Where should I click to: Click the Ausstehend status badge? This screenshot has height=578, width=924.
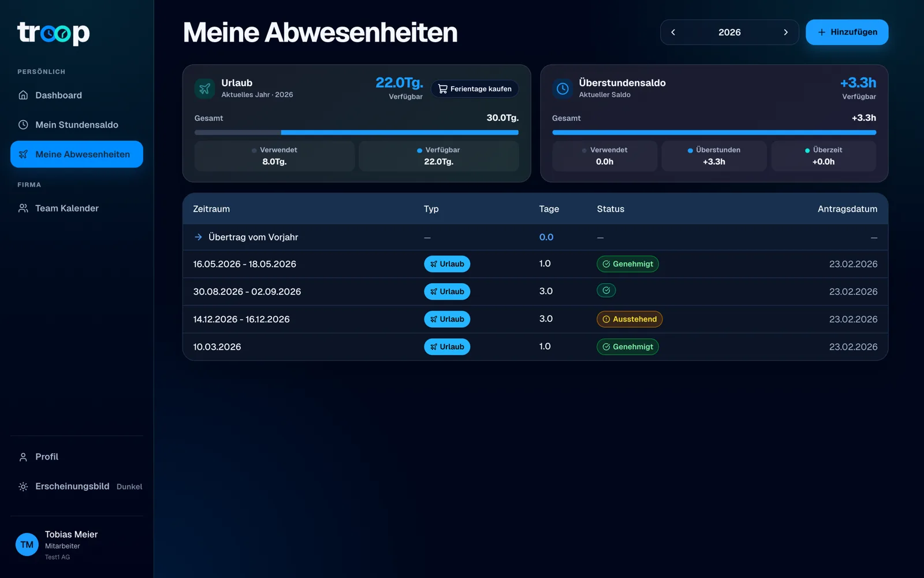(x=629, y=319)
